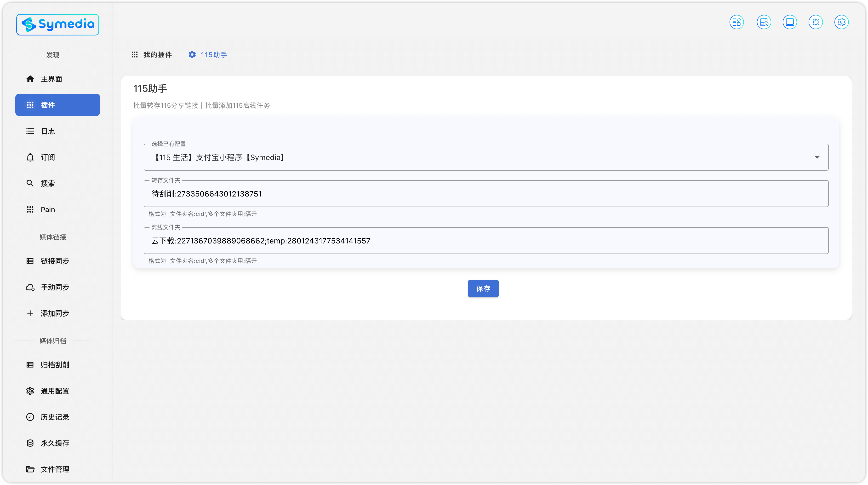Image resolution: width=868 pixels, height=485 pixels.
Task: Open 日志 logs from sidebar
Action: (x=48, y=131)
